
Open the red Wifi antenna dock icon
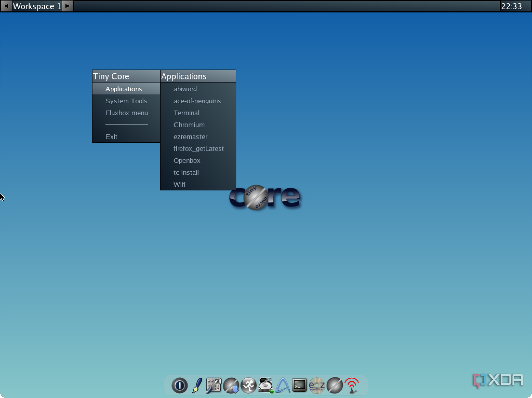[352, 385]
